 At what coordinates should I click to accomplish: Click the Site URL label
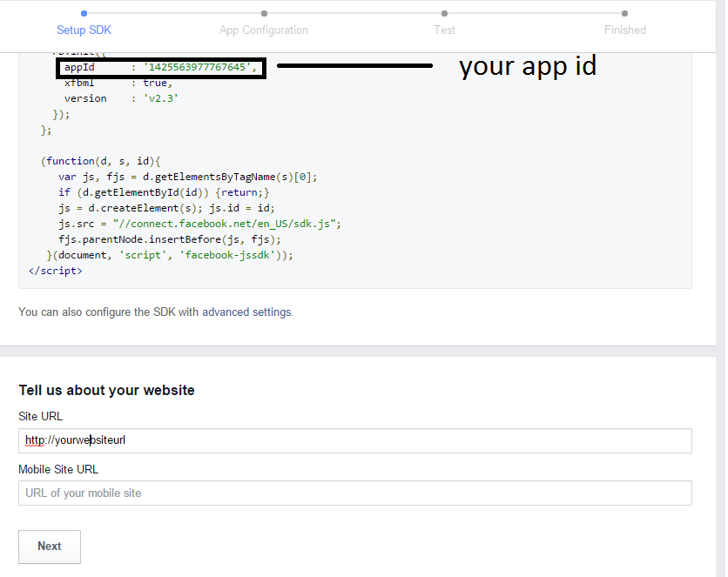click(x=40, y=417)
